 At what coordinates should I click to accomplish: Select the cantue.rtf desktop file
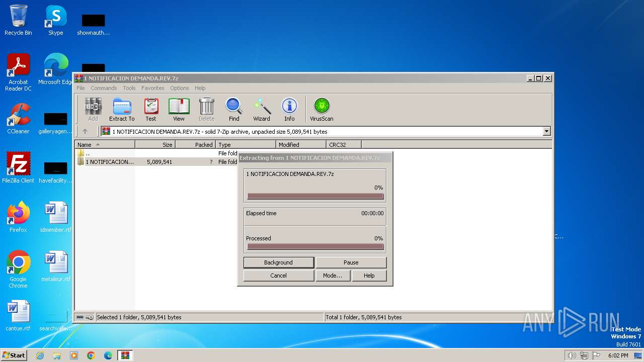18,316
